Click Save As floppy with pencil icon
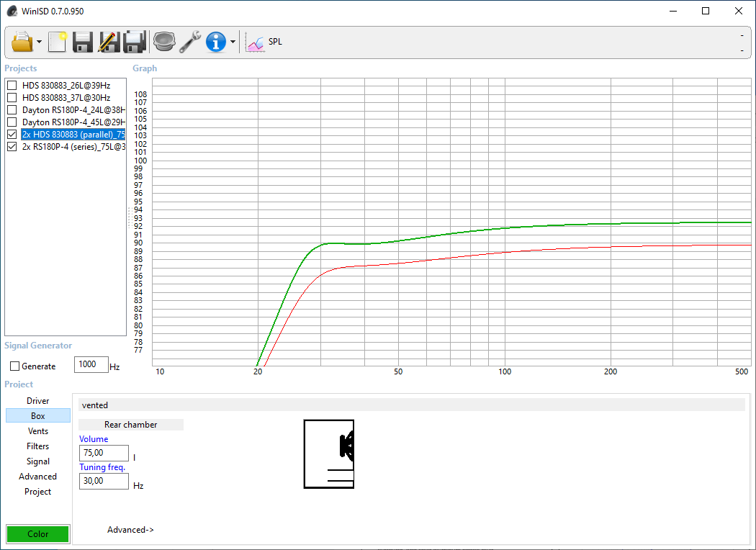The image size is (756, 550). tap(109, 42)
